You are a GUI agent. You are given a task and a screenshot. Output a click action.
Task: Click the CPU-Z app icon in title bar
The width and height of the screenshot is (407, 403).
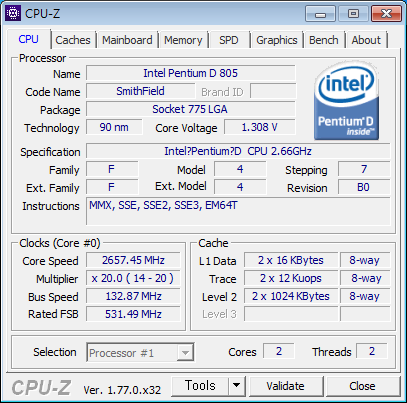[x=13, y=13]
